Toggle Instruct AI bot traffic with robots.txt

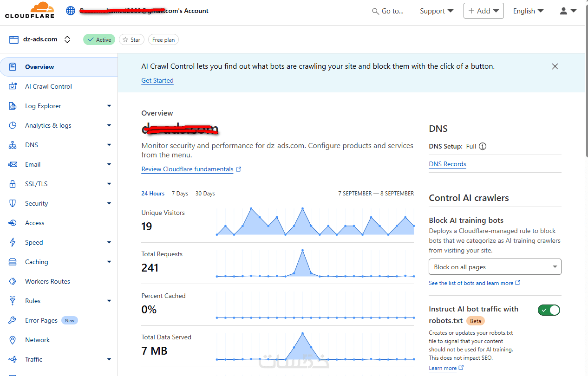[549, 310]
